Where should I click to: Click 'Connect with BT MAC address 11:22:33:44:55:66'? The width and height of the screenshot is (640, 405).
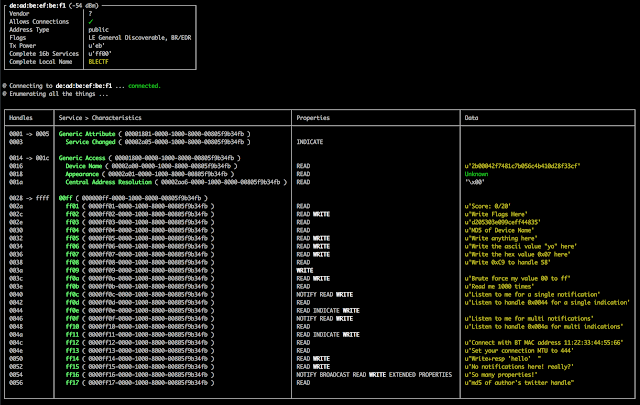point(544,343)
